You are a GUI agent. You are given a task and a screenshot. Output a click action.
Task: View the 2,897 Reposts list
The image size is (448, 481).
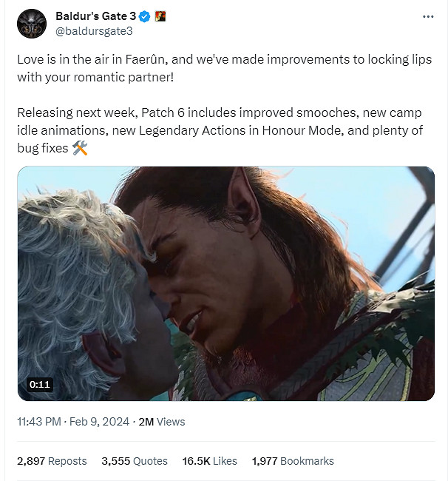pyautogui.click(x=52, y=461)
